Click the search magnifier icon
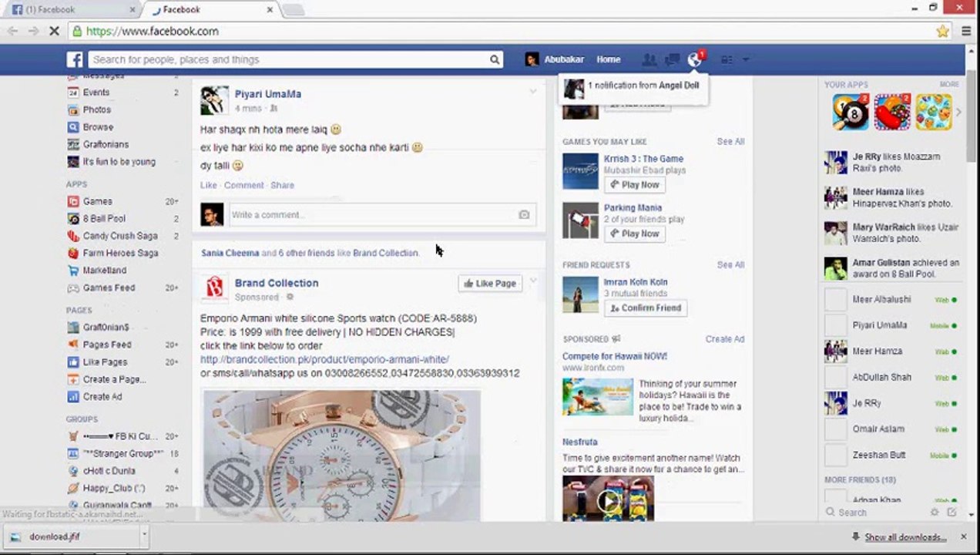This screenshot has width=980, height=555. click(x=495, y=59)
